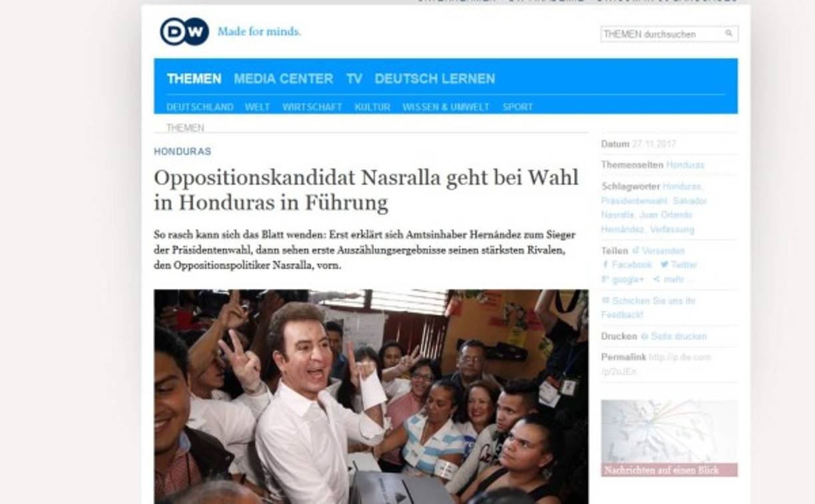Open the Honduras Themenseiten link
The image size is (815, 504).
[685, 165]
